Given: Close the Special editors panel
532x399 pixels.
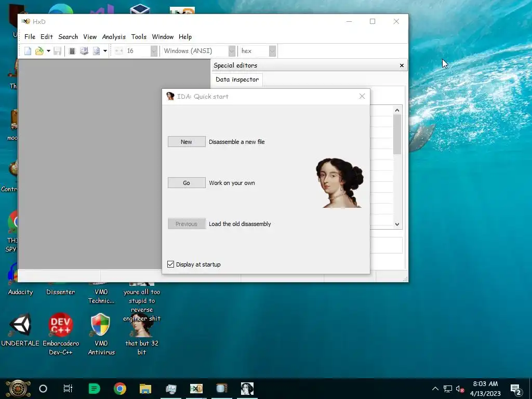Looking at the screenshot, I should [x=402, y=65].
